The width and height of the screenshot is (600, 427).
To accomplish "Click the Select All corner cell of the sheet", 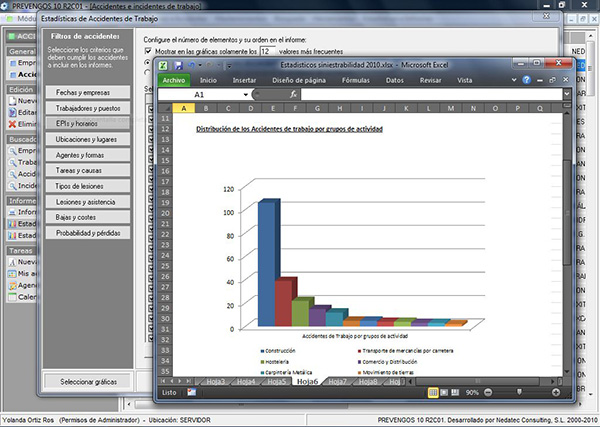I will tap(165, 108).
